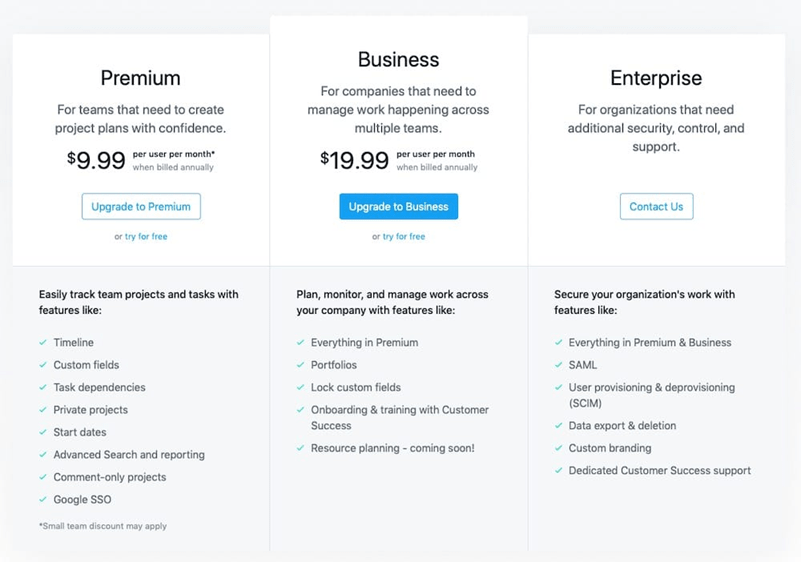The image size is (801, 562).
Task: Click the Upgrade to Business button
Action: point(398,206)
